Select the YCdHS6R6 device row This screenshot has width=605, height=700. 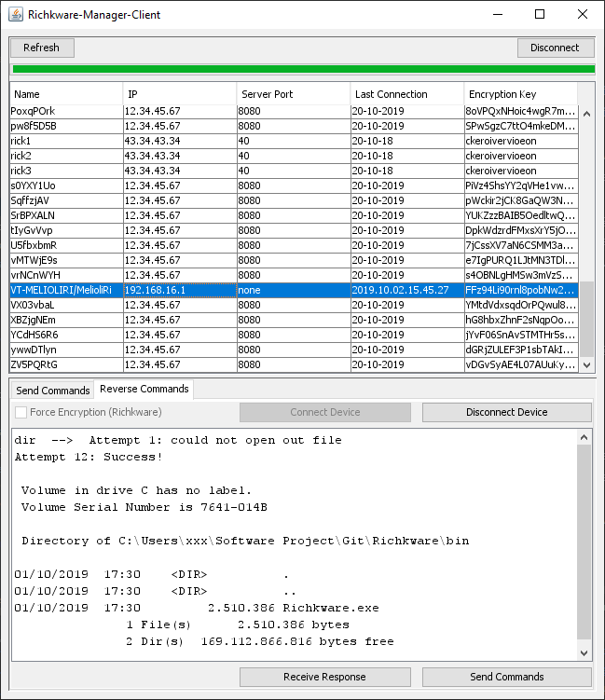pyautogui.click(x=295, y=335)
